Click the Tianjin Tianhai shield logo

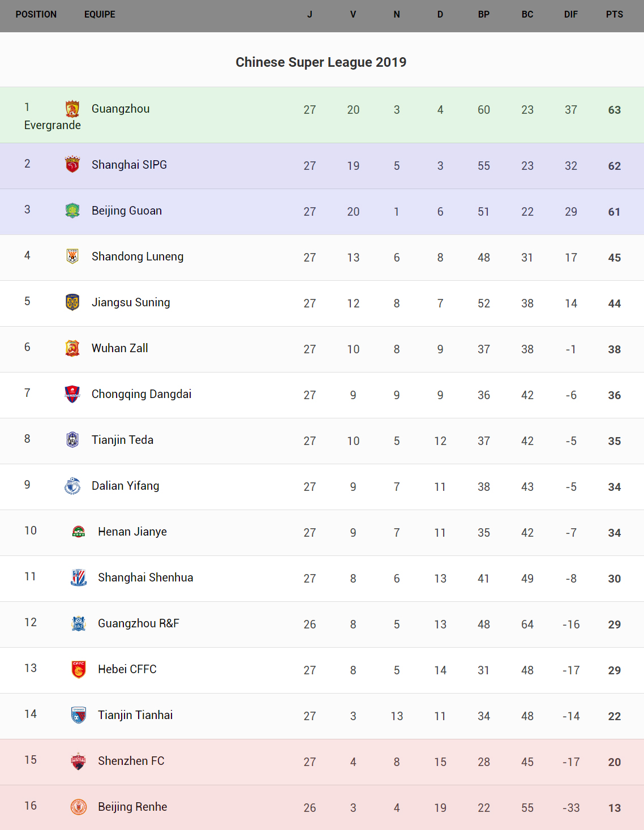[x=79, y=715]
